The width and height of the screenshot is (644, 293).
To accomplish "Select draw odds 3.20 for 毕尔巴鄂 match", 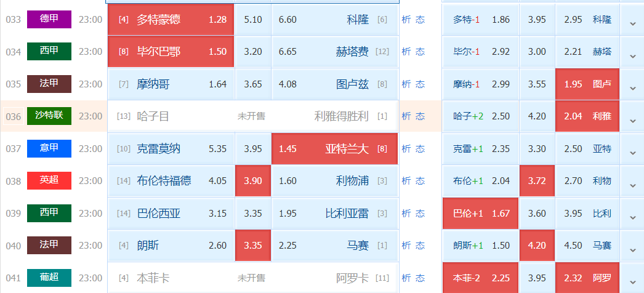I will [253, 52].
